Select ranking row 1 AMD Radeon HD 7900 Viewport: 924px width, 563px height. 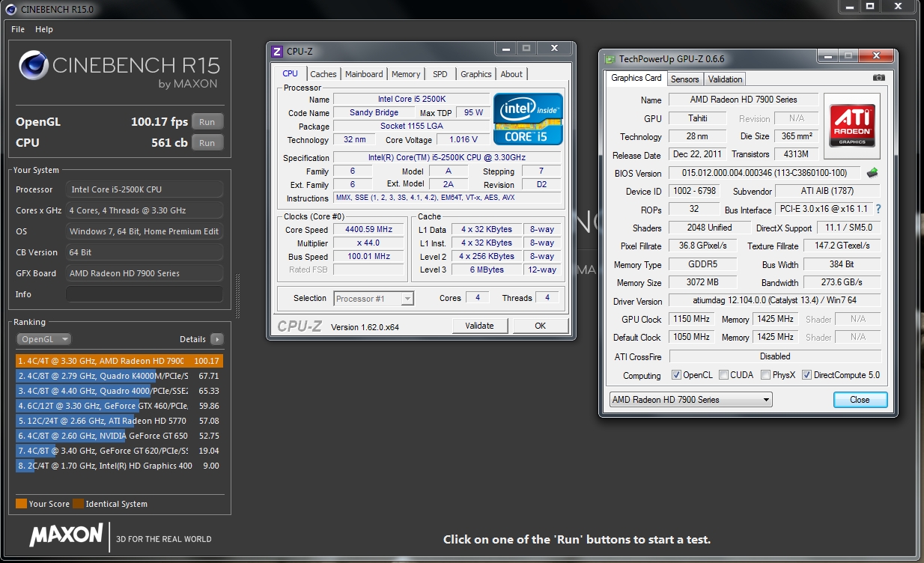click(120, 361)
